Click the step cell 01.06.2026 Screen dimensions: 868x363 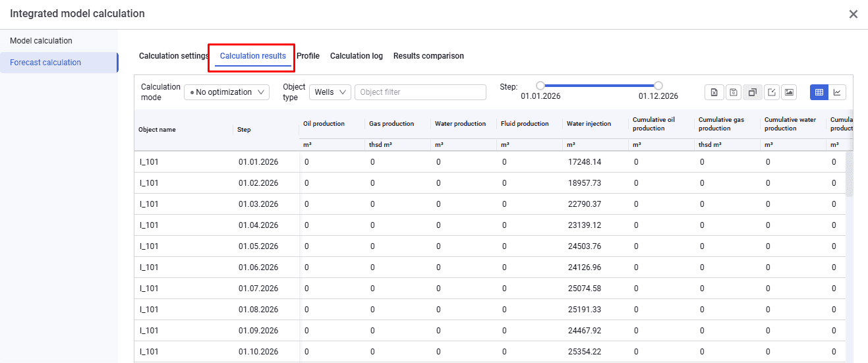pos(258,267)
